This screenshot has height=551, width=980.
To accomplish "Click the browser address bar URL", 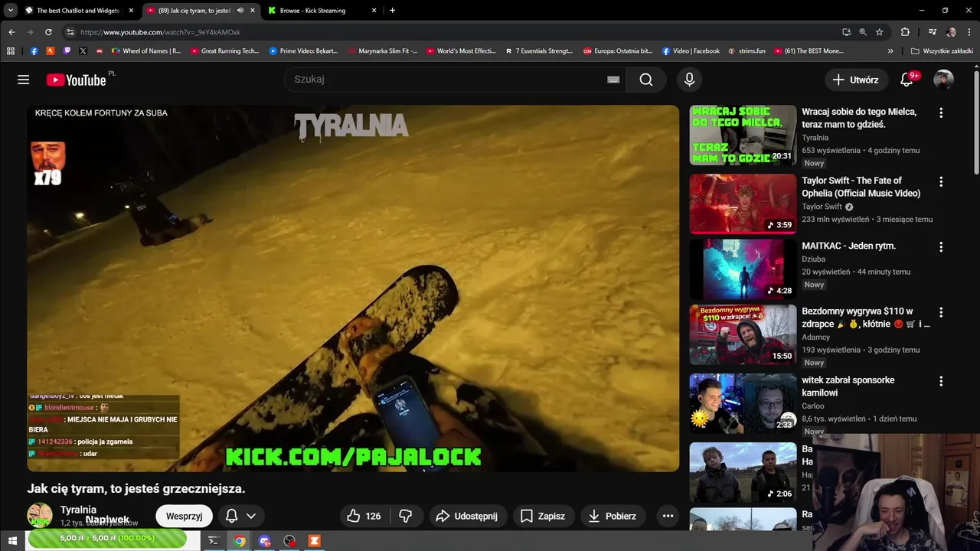I will tap(160, 32).
